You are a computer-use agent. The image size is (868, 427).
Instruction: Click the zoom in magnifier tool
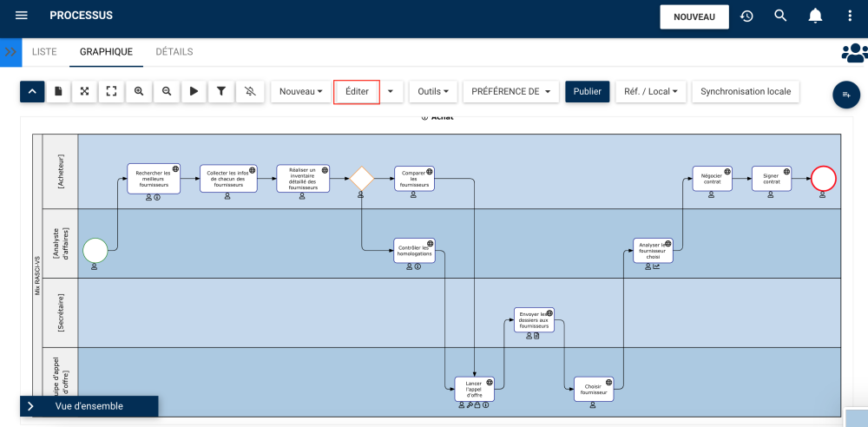click(x=139, y=91)
